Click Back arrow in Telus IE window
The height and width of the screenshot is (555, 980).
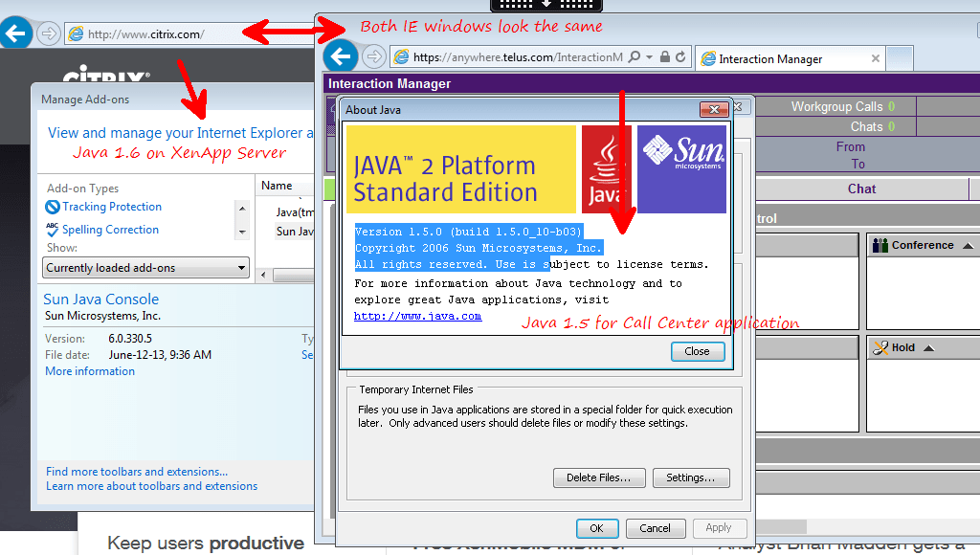tap(341, 56)
